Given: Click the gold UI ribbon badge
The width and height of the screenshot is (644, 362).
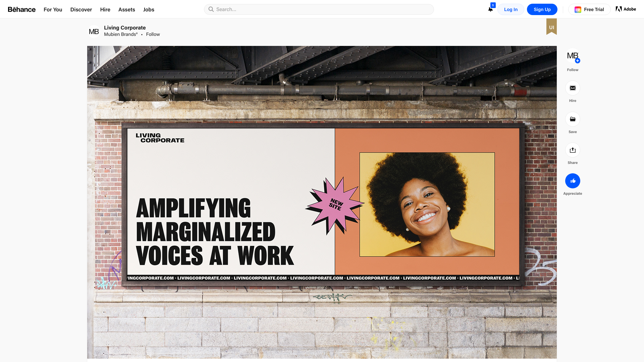Looking at the screenshot, I should [x=551, y=27].
